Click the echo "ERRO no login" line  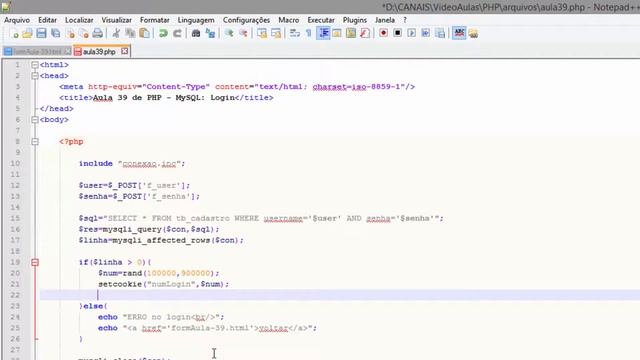pyautogui.click(x=161, y=317)
